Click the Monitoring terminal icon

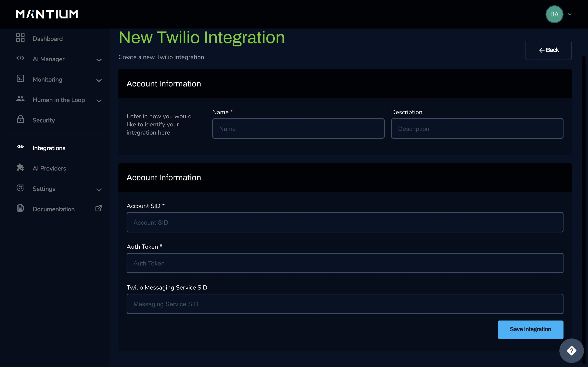20,79
